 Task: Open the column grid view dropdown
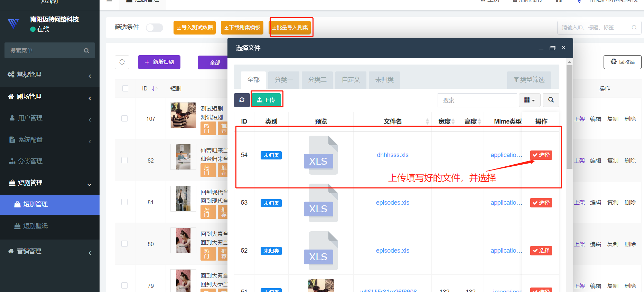pyautogui.click(x=529, y=100)
